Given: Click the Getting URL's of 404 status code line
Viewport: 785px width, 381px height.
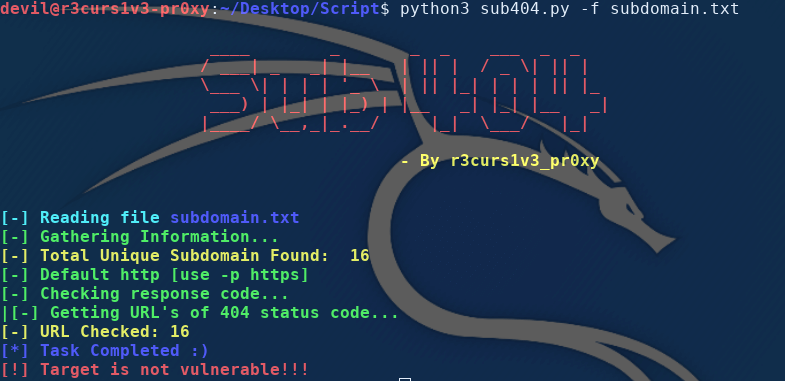Looking at the screenshot, I should coord(200,313).
